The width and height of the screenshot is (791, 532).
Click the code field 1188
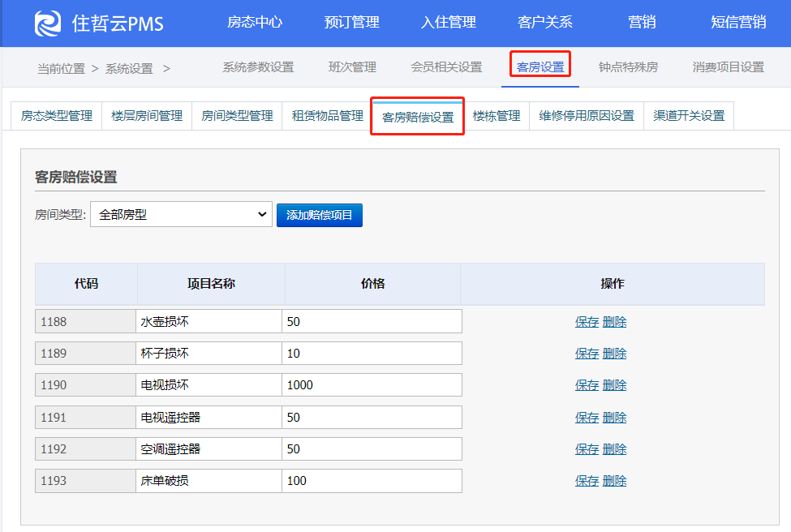[x=85, y=322]
